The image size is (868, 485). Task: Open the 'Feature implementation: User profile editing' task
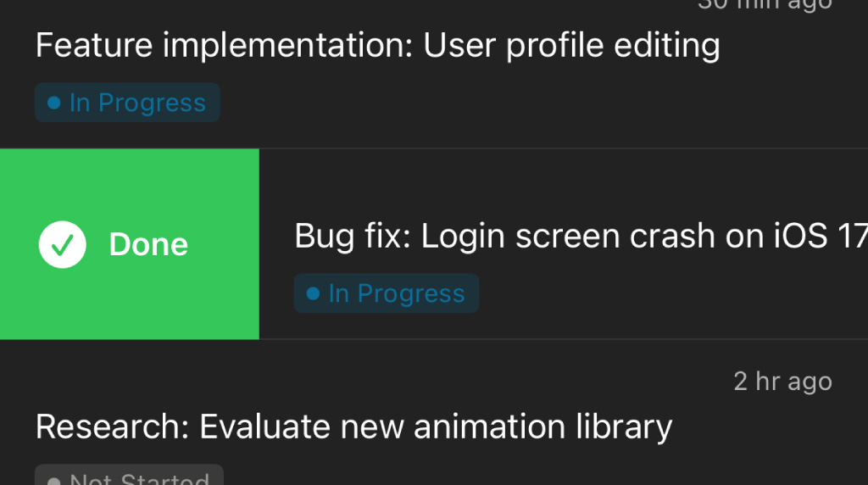click(377, 46)
